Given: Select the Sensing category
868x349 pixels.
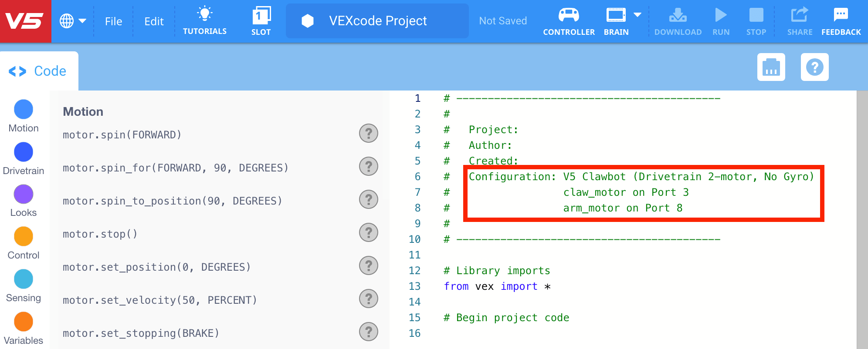Looking at the screenshot, I should click(24, 286).
